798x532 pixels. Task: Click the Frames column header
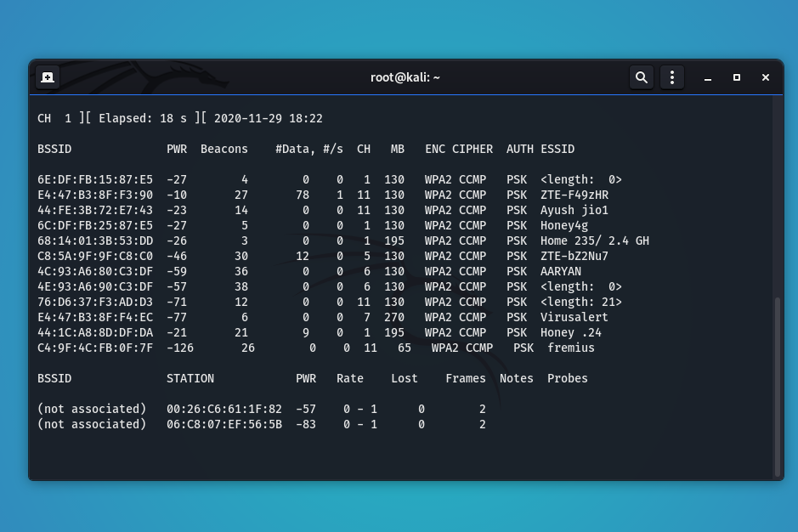coord(466,379)
